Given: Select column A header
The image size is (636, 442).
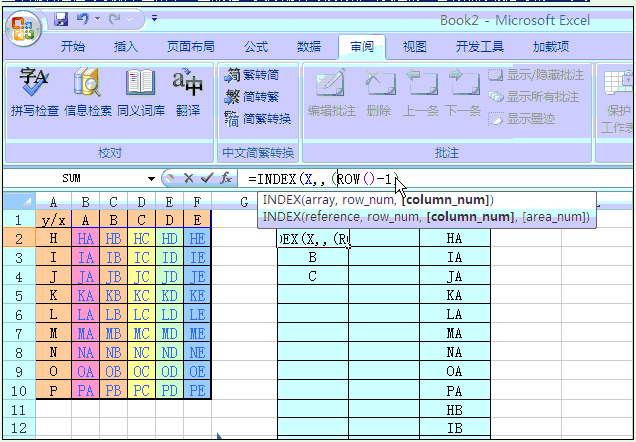Looking at the screenshot, I should coord(54,202).
